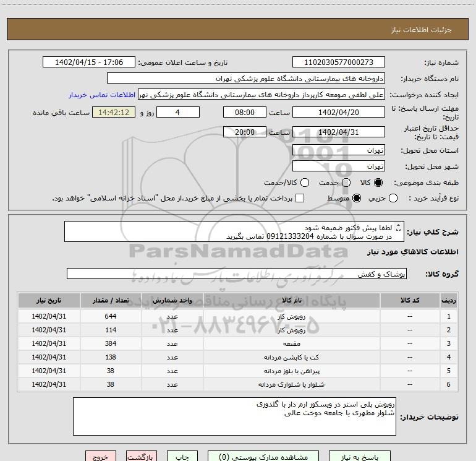476x461 pixels.
Task: Click the تاریخ نیاز column header
Action: coord(49,300)
